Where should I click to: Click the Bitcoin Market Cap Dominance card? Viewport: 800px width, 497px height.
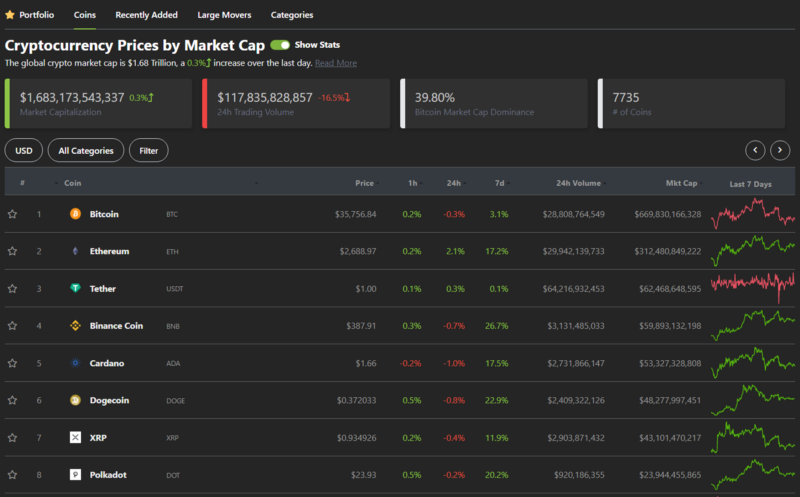point(494,103)
